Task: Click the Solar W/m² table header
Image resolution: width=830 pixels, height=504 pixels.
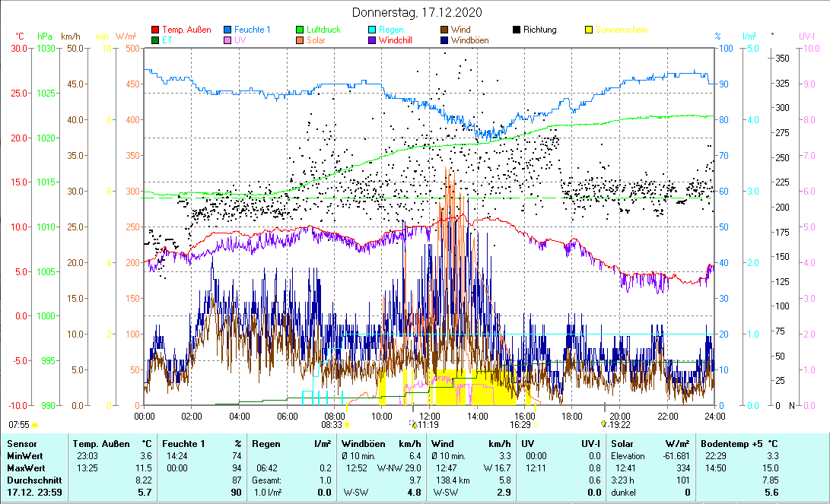Action: [x=650, y=443]
